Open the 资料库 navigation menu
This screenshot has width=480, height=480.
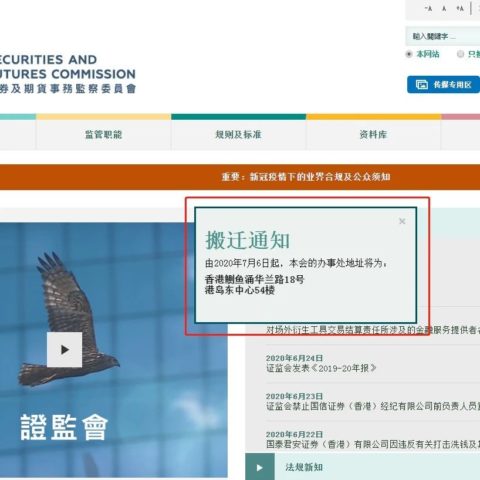373,135
